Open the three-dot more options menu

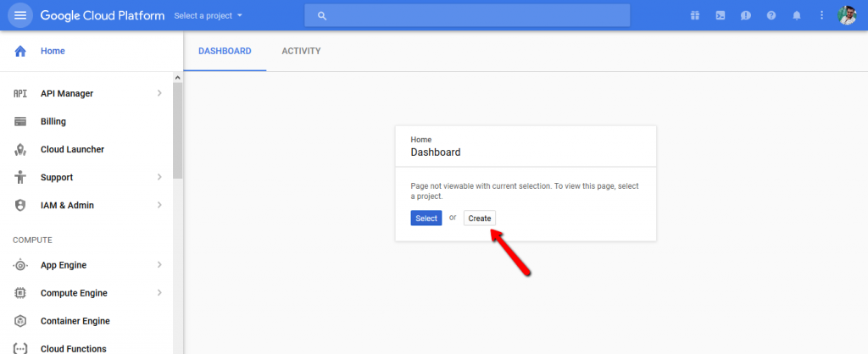(x=822, y=15)
